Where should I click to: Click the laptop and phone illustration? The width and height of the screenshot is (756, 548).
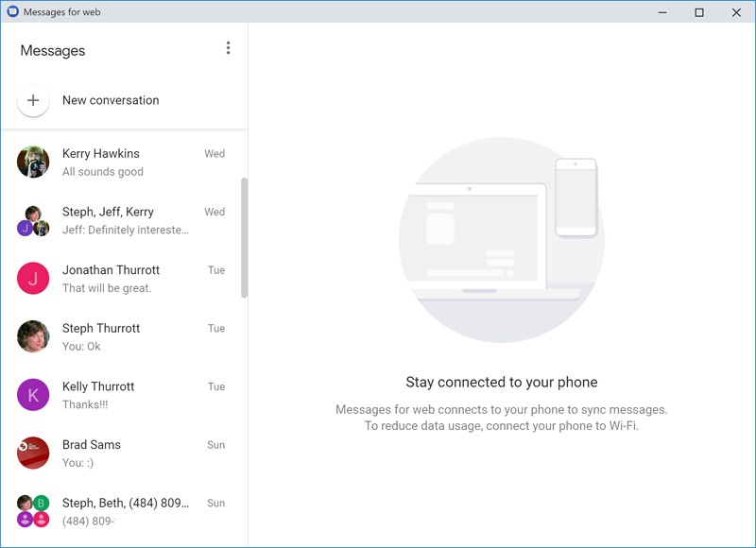pos(502,240)
